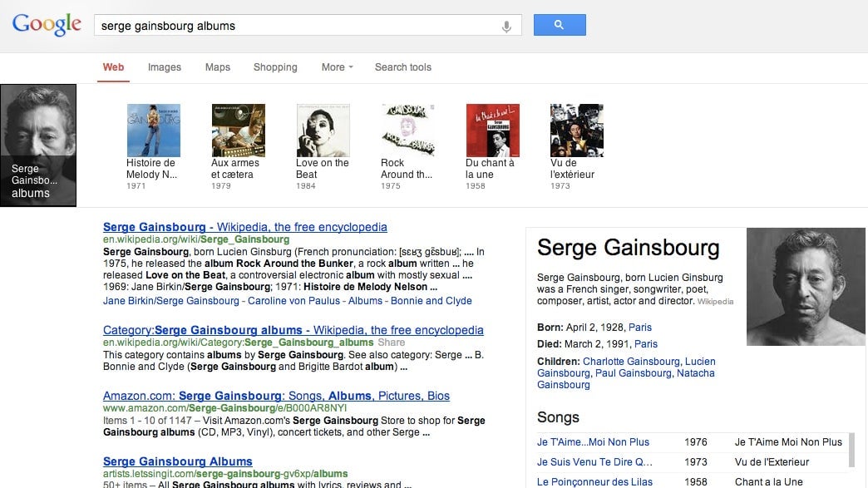
Task: Start voice search with the microphone icon
Action: point(506,26)
